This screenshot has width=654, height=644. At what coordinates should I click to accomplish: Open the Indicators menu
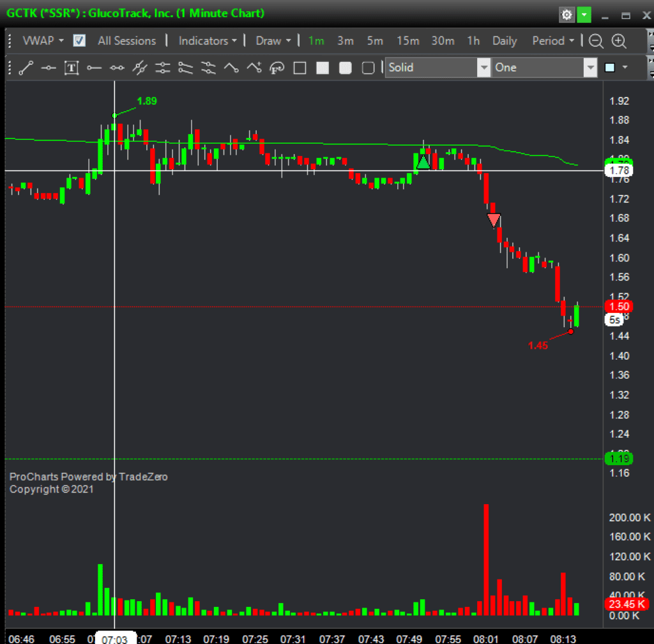208,41
